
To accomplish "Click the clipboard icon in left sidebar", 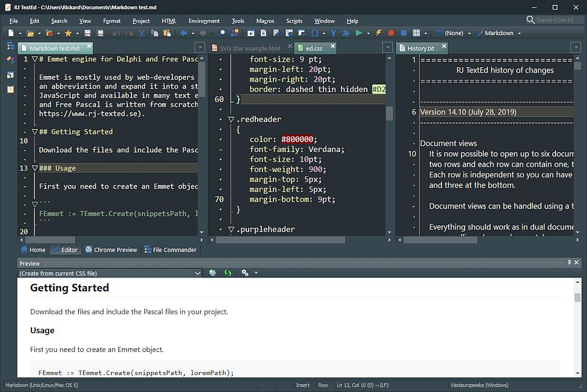I will click(x=10, y=90).
